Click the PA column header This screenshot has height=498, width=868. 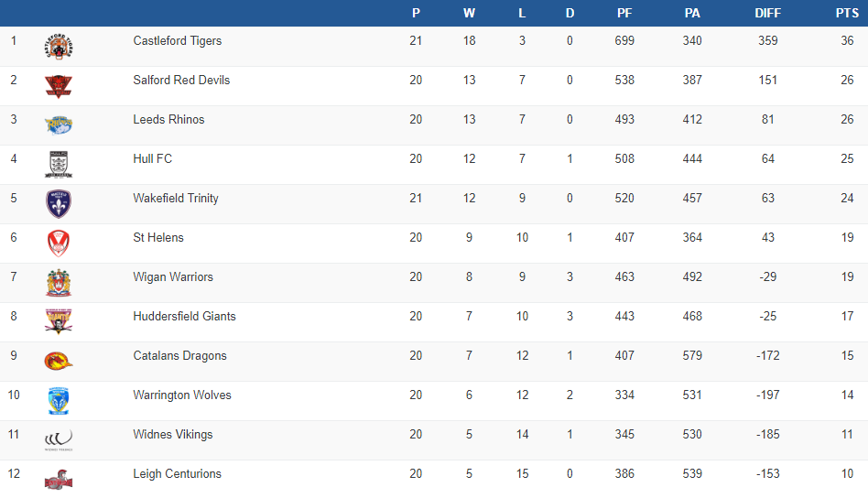pos(692,13)
